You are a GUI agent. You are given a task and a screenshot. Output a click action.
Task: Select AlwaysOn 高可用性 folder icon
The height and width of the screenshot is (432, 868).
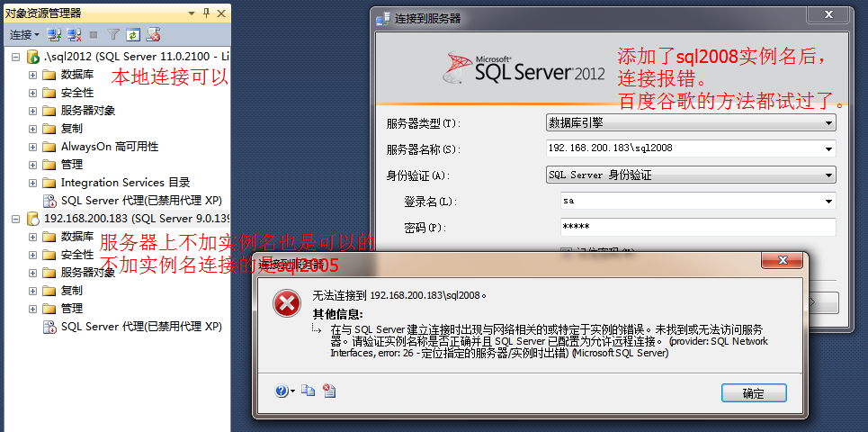coord(49,147)
